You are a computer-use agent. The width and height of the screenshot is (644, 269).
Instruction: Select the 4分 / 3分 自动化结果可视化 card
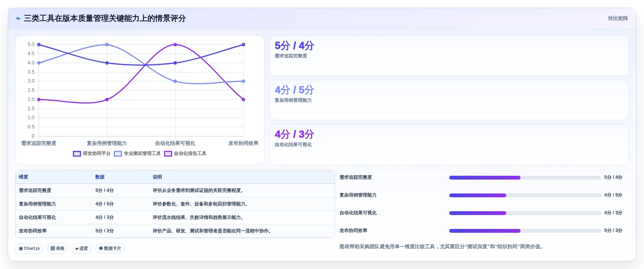(x=449, y=145)
